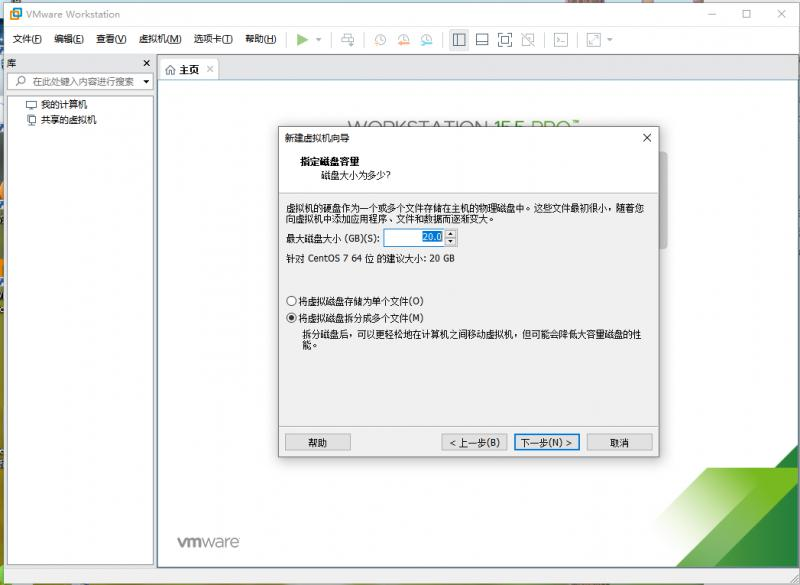
Task: Open the power button dropdown arrow
Action: 316,40
